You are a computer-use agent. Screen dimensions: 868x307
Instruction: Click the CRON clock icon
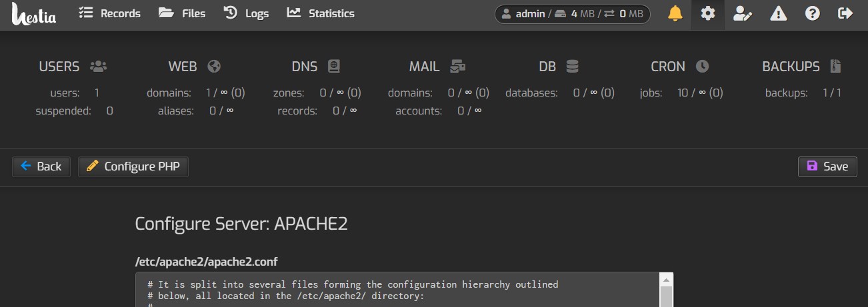click(702, 67)
